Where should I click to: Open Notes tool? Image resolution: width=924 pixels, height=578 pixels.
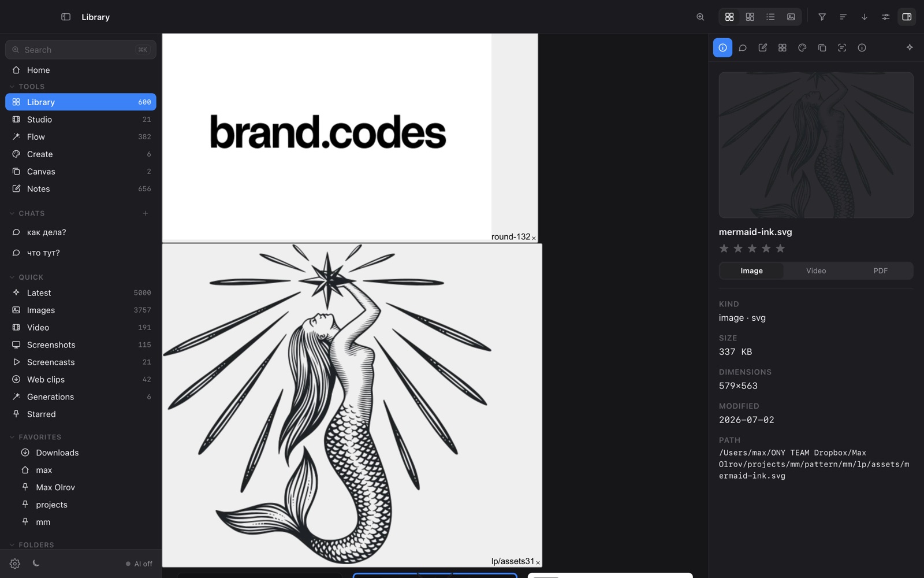coord(81,188)
